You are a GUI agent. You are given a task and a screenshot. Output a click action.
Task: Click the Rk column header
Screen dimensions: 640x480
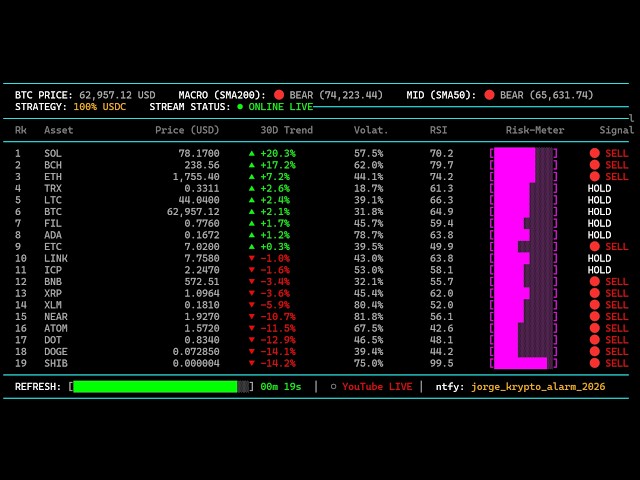tap(21, 130)
